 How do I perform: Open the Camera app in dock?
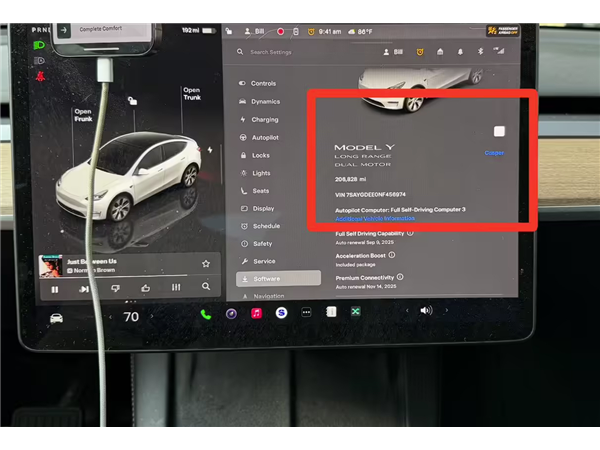click(231, 314)
